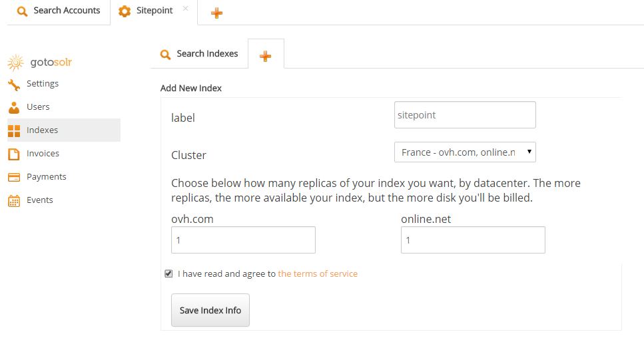Viewport: 644px width, 346px height.
Task: Click the Sitepoint gear icon
Action: (x=125, y=11)
